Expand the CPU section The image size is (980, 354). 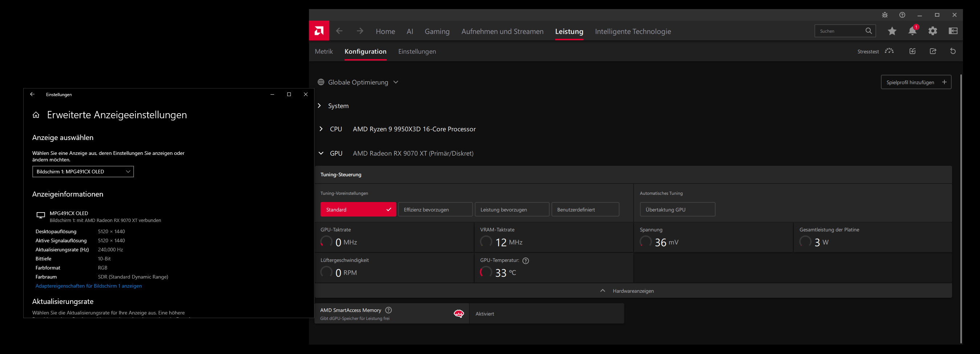click(x=321, y=129)
